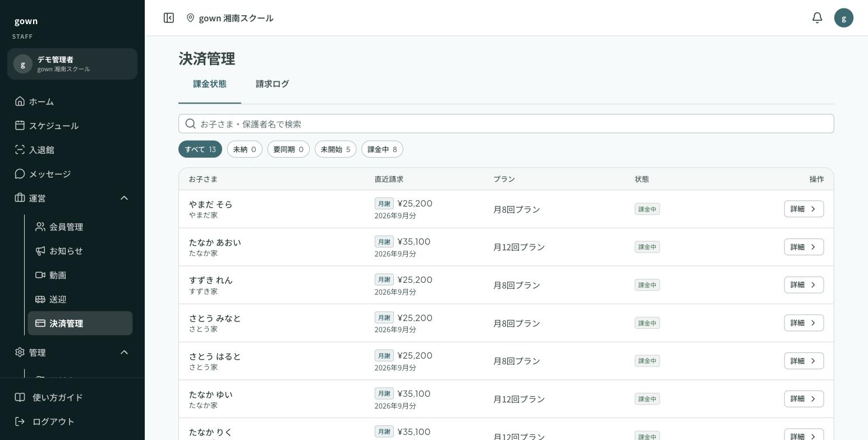Open 詳細 for やまだ そら

(804, 209)
